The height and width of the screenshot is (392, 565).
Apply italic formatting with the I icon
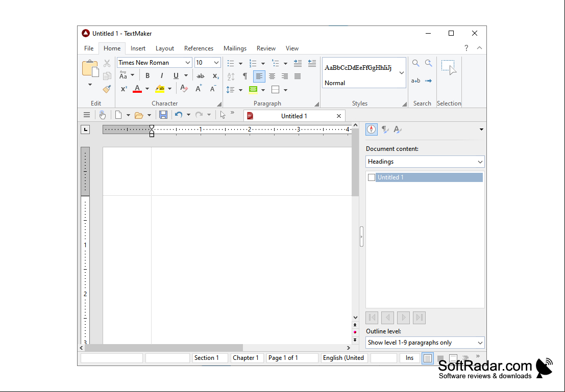[x=162, y=75]
